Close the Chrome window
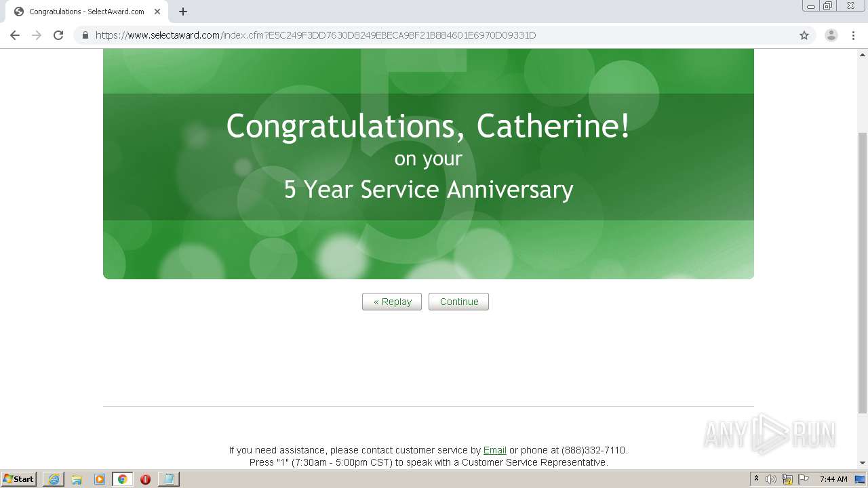 click(850, 6)
